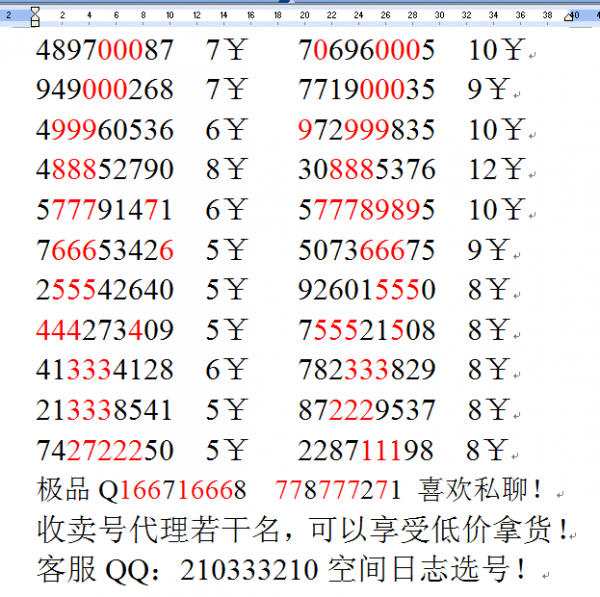This screenshot has width=600, height=597.
Task: Click the number 782333829
Action: pos(367,370)
